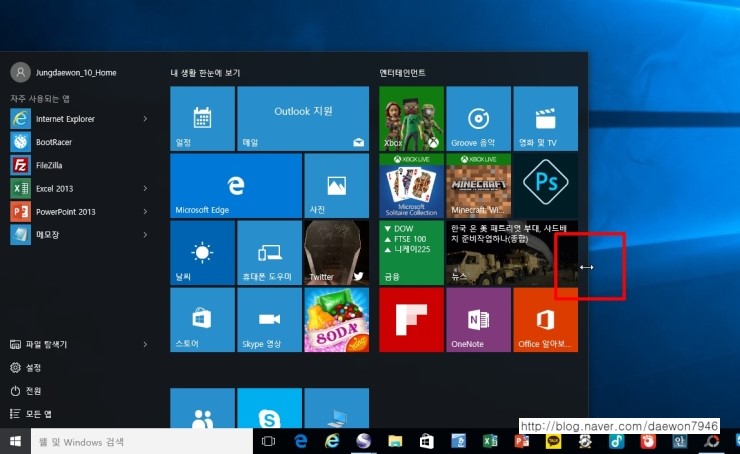Open the Store icon on the taskbar
The image size is (740, 454).
(427, 441)
